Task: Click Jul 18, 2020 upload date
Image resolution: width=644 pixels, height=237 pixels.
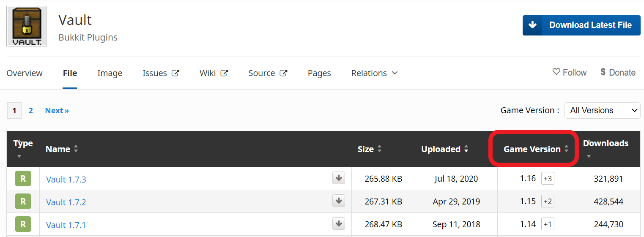Action: [456, 179]
